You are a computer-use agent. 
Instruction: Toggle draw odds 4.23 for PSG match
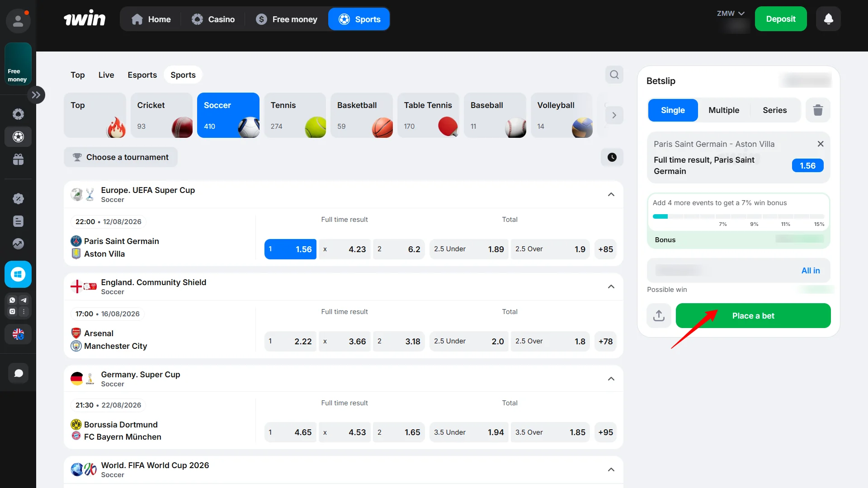pos(344,249)
